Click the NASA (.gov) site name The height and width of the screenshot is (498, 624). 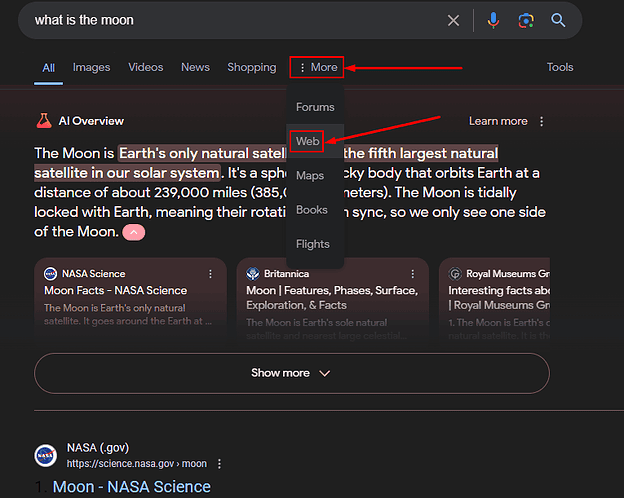(x=98, y=448)
